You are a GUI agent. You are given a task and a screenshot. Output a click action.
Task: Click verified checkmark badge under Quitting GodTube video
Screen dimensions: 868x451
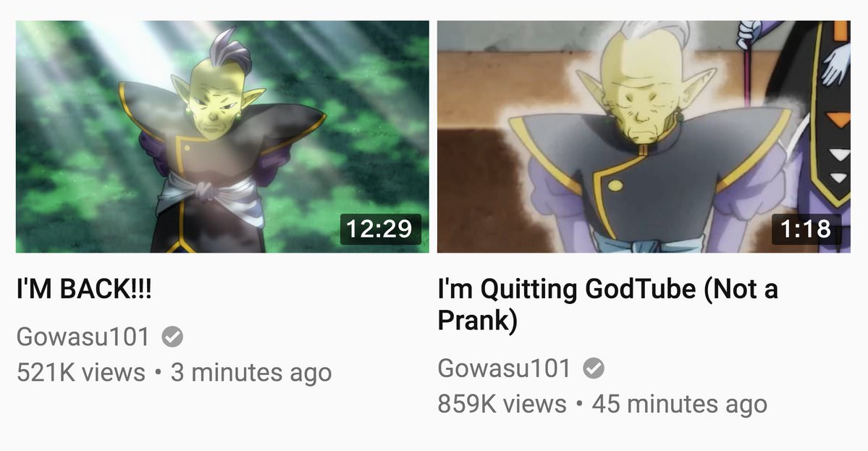coord(594,368)
